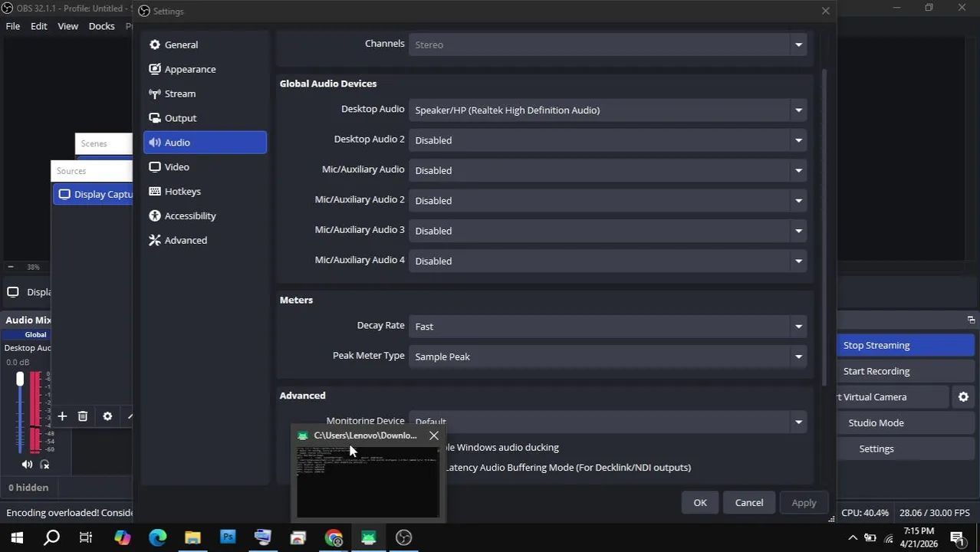
Task: Open Desktop Audio device dropdown
Action: (x=607, y=110)
